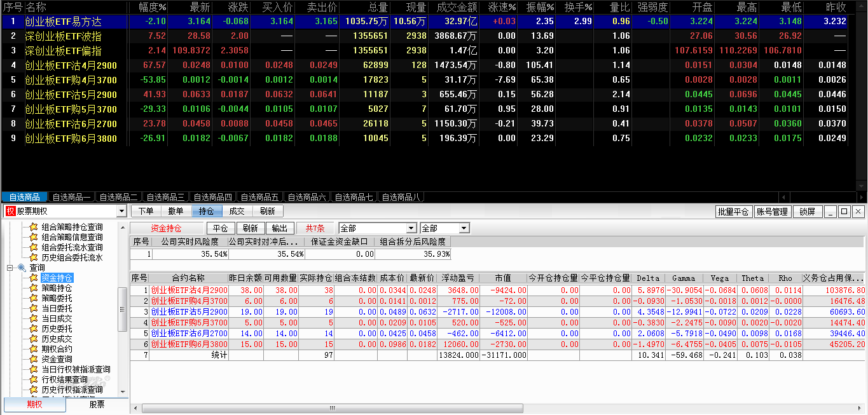Image resolution: width=868 pixels, height=415 pixels.
Task: Click the 锁屏 lock screen button
Action: (x=807, y=212)
